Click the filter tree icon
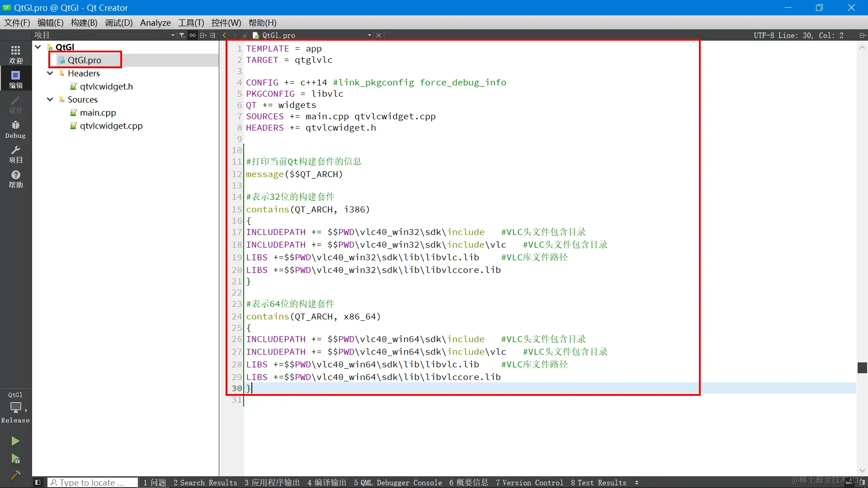Screen dimensions: 868x488 coord(182,35)
